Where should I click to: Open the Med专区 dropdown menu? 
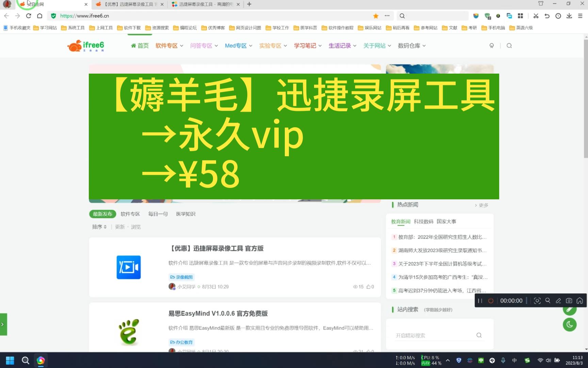tap(238, 45)
